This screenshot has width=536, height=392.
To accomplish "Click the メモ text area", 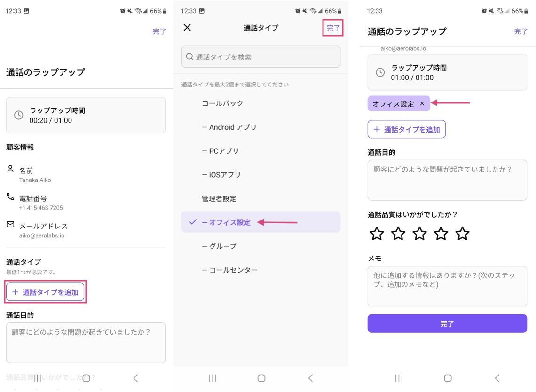I will tap(447, 286).
